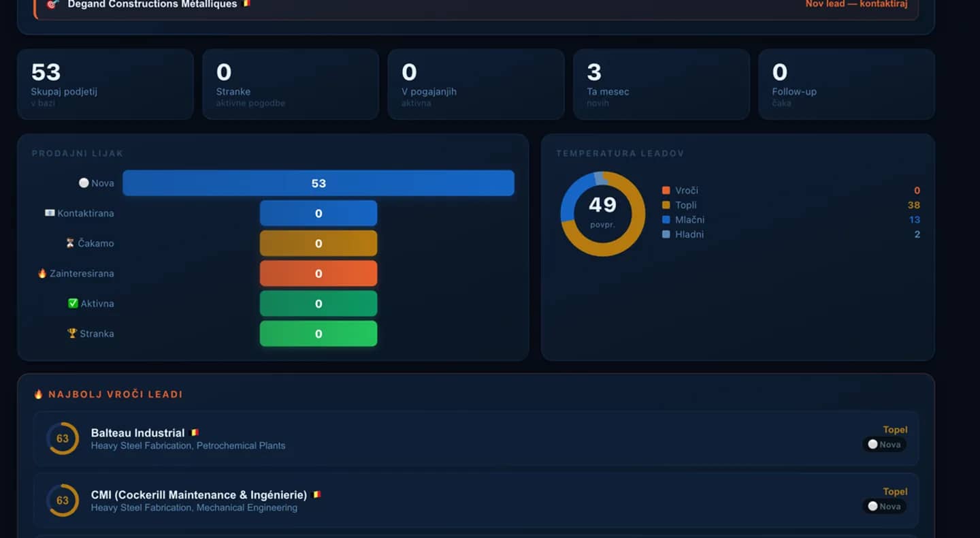This screenshot has width=980, height=538.
Task: Click the envelope icon beside Kontaktirana
Action: [50, 213]
